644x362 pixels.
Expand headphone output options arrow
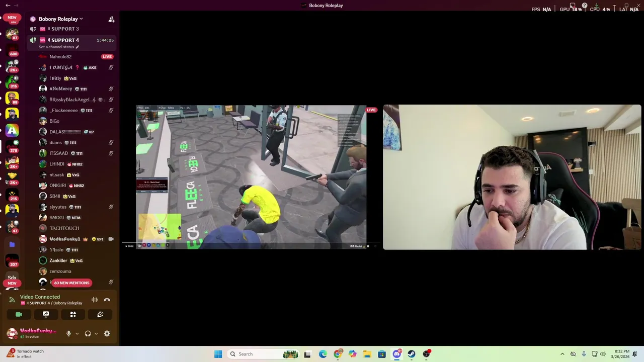coord(96,333)
